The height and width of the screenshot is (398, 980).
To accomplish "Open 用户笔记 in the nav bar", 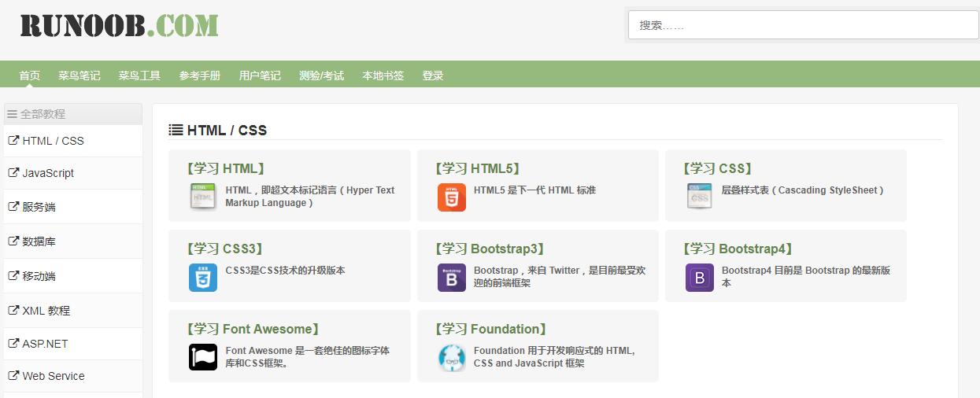I will pyautogui.click(x=260, y=76).
